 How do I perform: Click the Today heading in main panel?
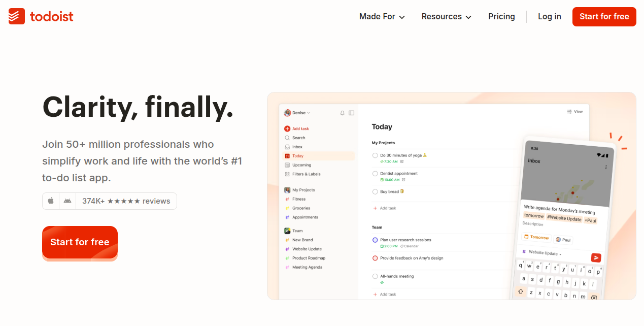pyautogui.click(x=382, y=127)
